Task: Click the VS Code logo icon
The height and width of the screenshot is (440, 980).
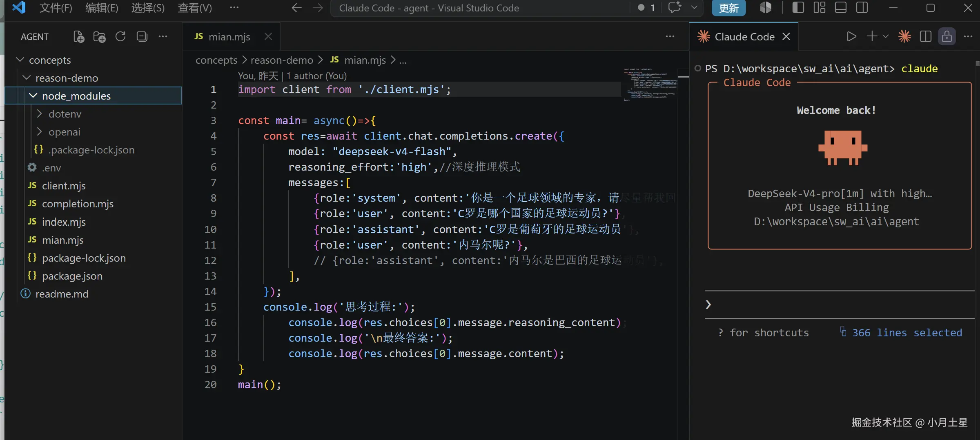Action: click(x=19, y=7)
